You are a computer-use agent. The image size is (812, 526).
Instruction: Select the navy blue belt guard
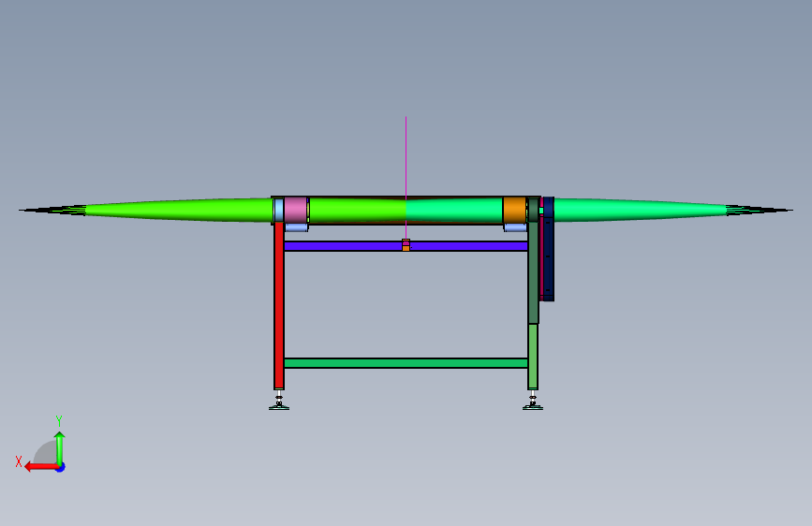coord(549,249)
